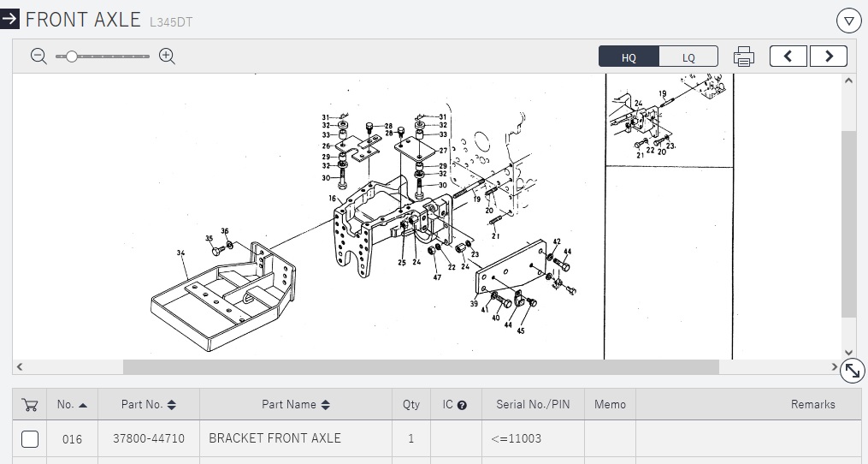The image size is (868, 464).
Task: Click the left arrow box beside FRONT AXLE
Action: pos(9,19)
